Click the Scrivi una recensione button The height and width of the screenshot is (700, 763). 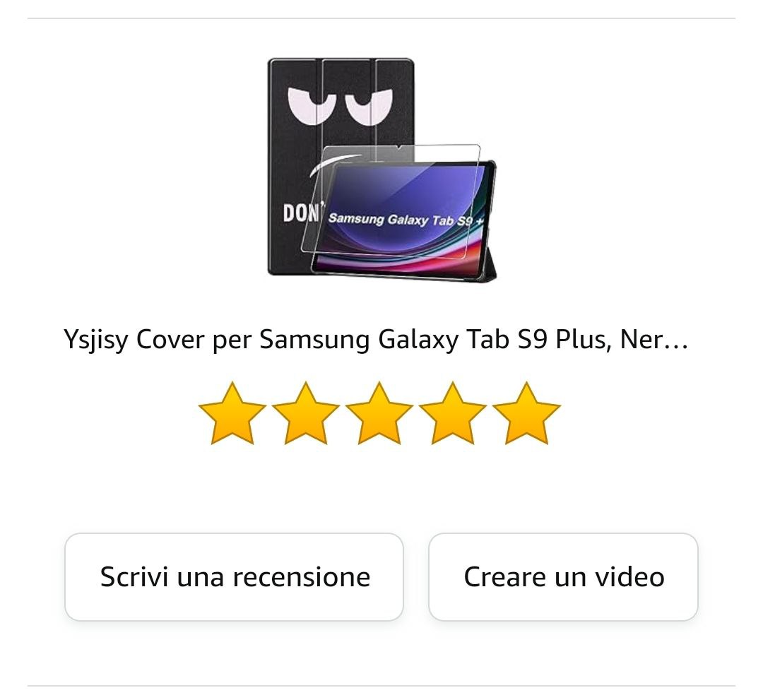(x=234, y=577)
